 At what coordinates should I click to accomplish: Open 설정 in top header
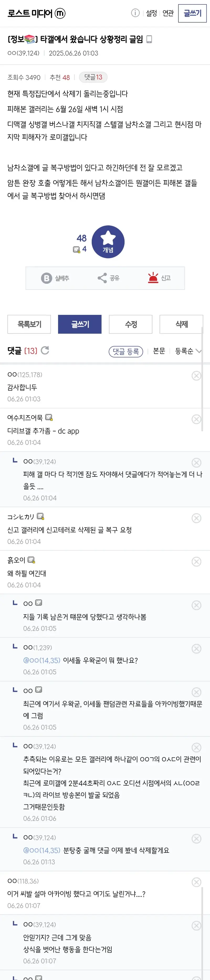coord(151,13)
